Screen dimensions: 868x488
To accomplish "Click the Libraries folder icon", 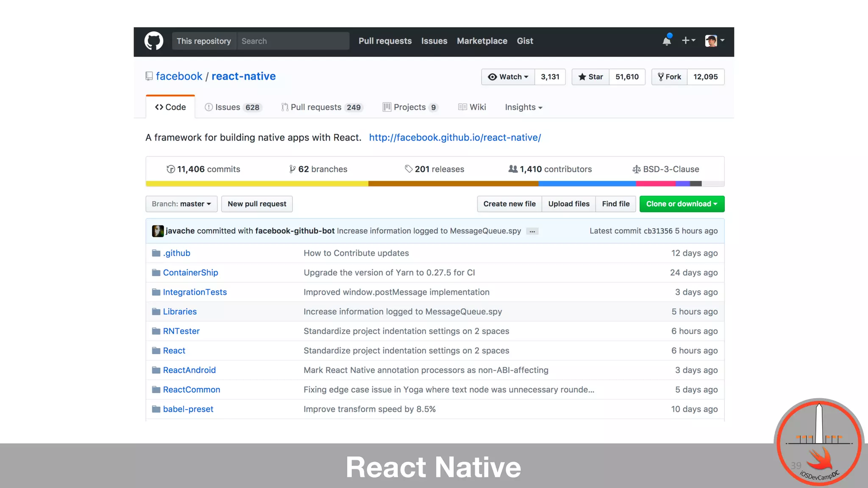I will (156, 312).
